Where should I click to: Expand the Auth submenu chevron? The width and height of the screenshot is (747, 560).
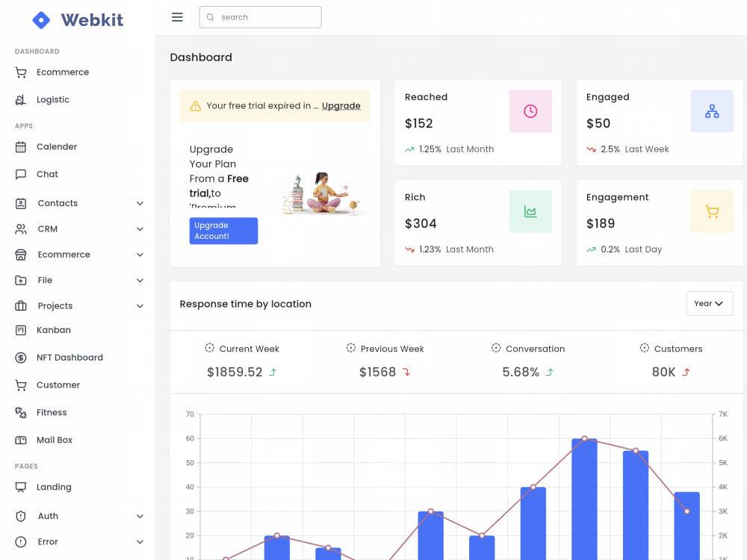[x=140, y=516]
